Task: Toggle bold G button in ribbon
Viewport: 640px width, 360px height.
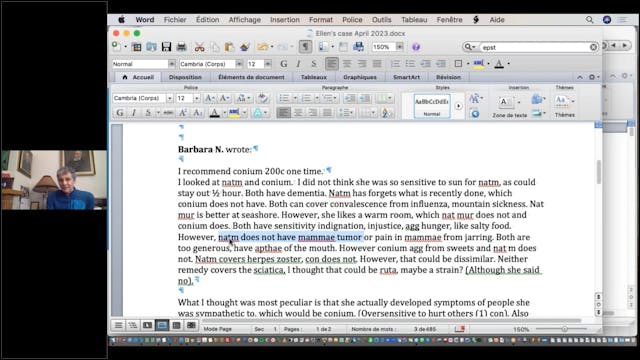Action: pos(120,113)
